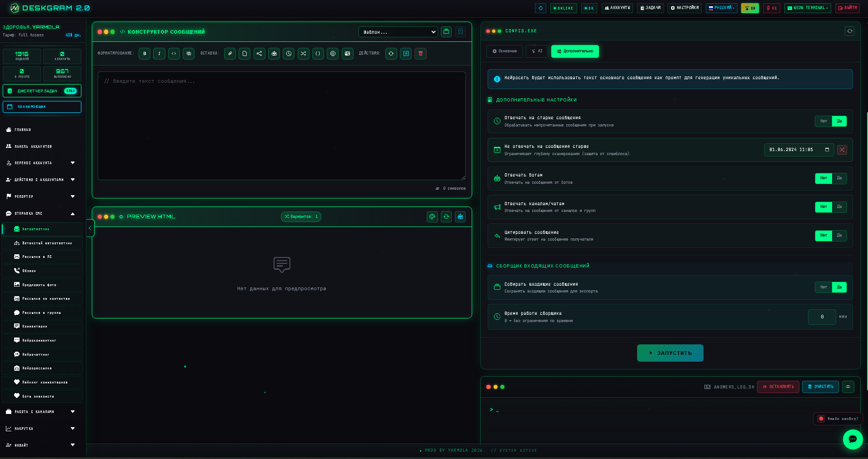This screenshot has height=459, width=868.
Task: Insert curly braces variable
Action: click(318, 54)
